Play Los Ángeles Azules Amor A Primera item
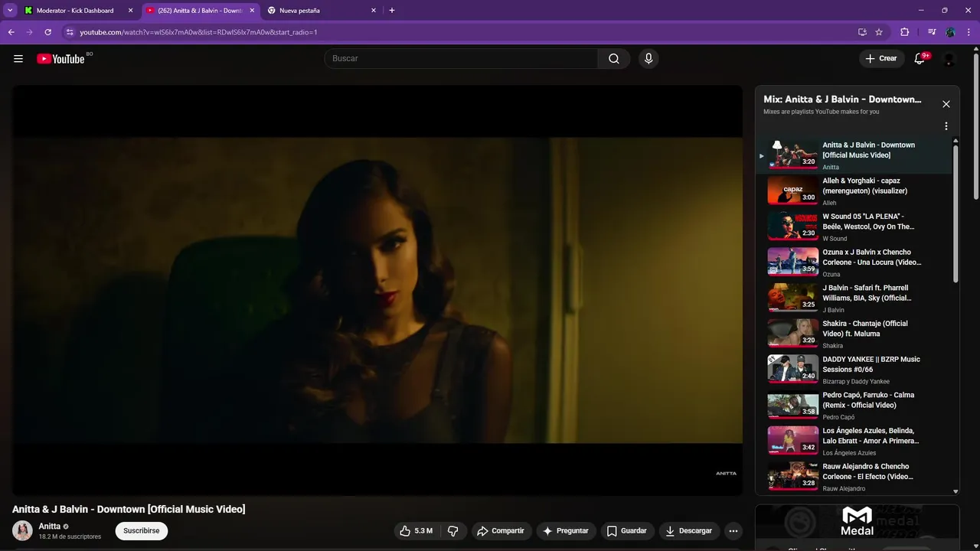The width and height of the screenshot is (980, 551). 854,442
